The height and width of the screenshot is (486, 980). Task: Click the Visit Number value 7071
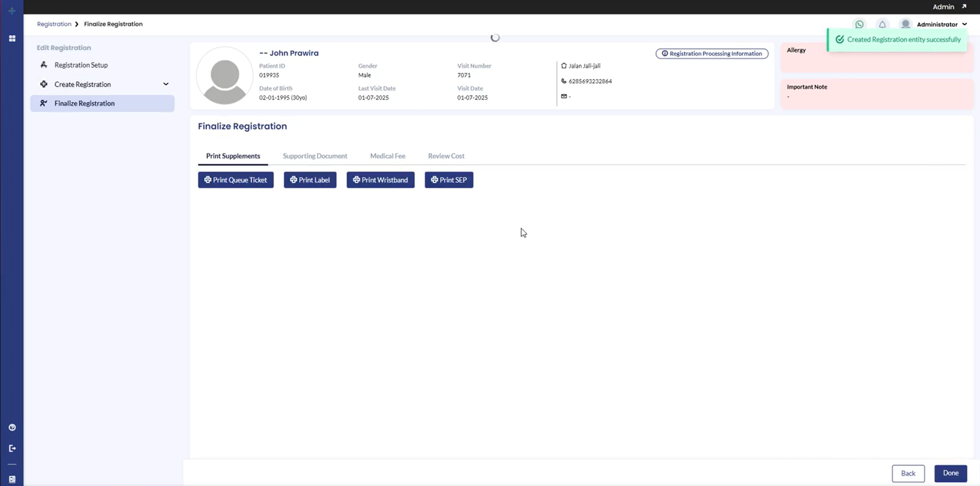pos(464,75)
